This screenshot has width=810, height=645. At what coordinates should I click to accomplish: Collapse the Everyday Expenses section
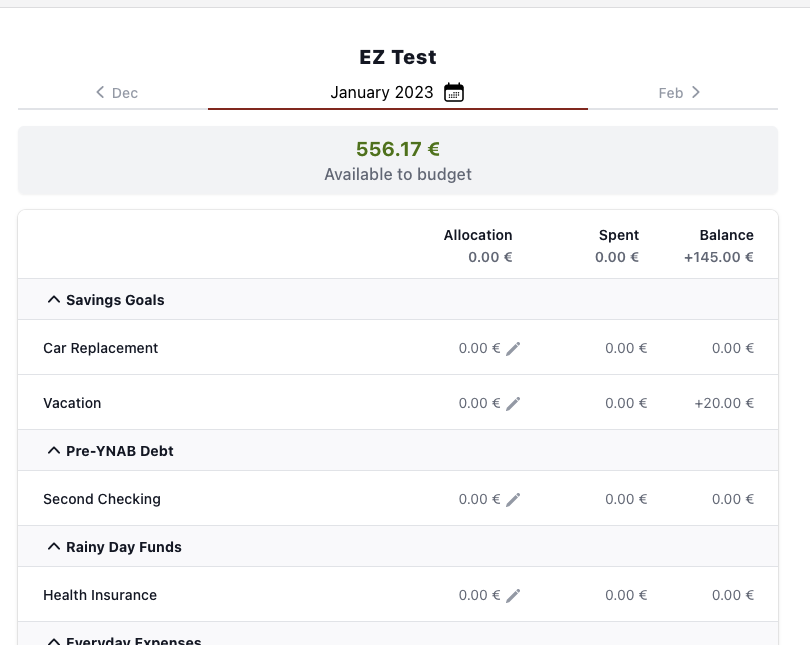[52, 640]
